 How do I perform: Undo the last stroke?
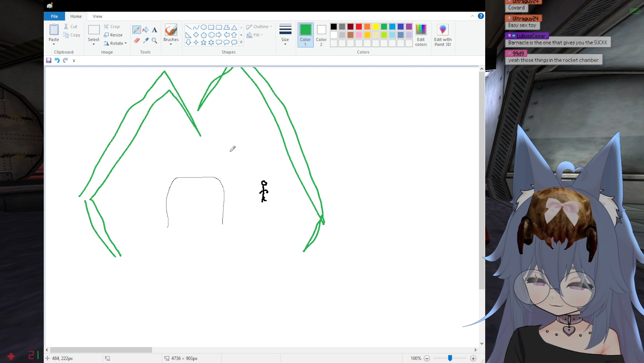coord(57,61)
